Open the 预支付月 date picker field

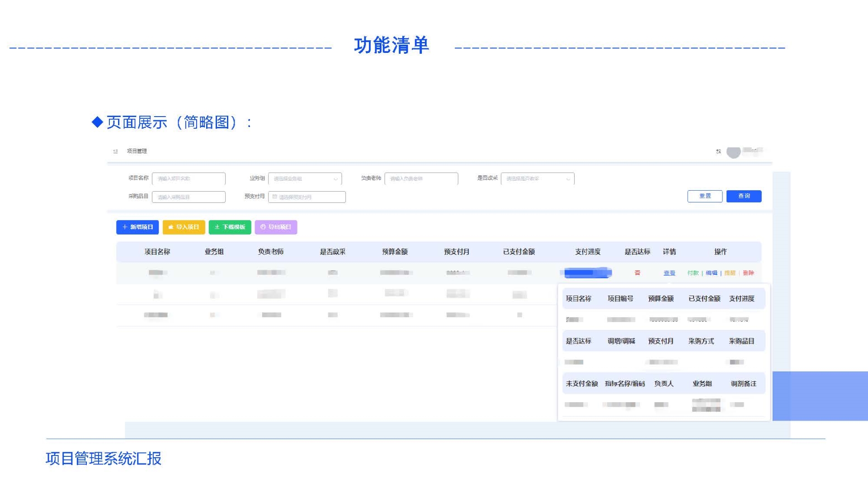[x=310, y=197]
